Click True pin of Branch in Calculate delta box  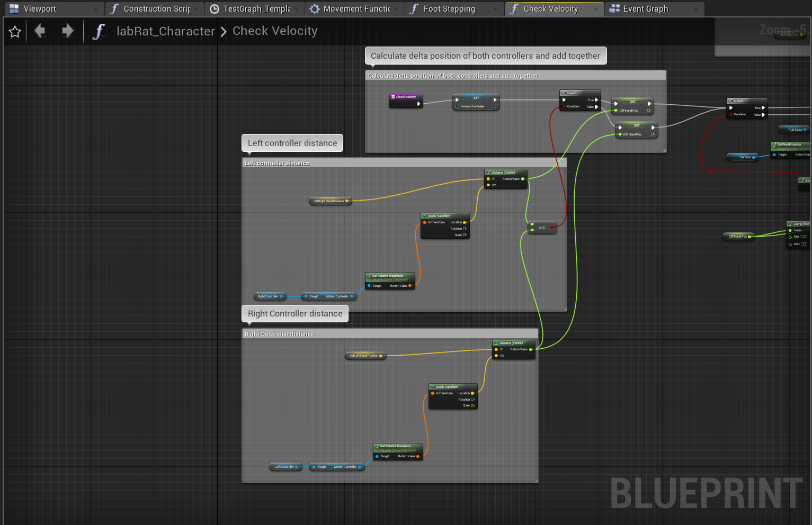tap(596, 100)
